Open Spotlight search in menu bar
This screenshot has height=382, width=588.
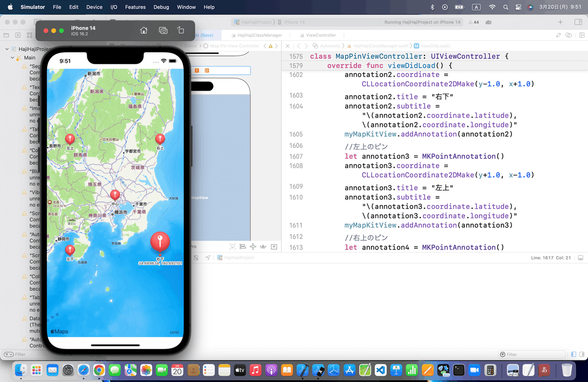[x=506, y=7]
